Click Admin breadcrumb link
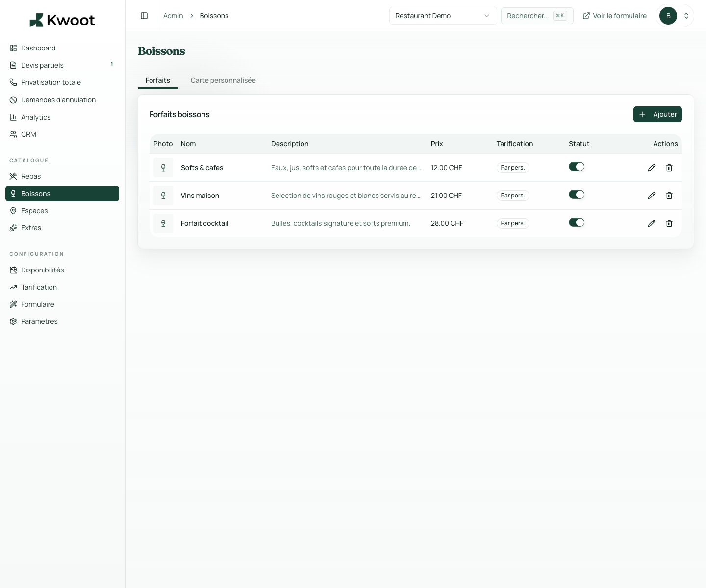706x588 pixels. [x=173, y=16]
